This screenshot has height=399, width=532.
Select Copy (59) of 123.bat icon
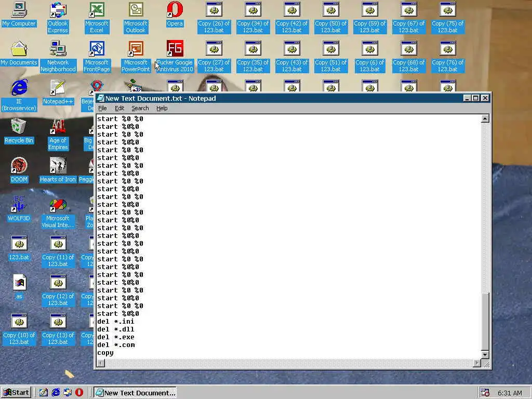point(369,18)
